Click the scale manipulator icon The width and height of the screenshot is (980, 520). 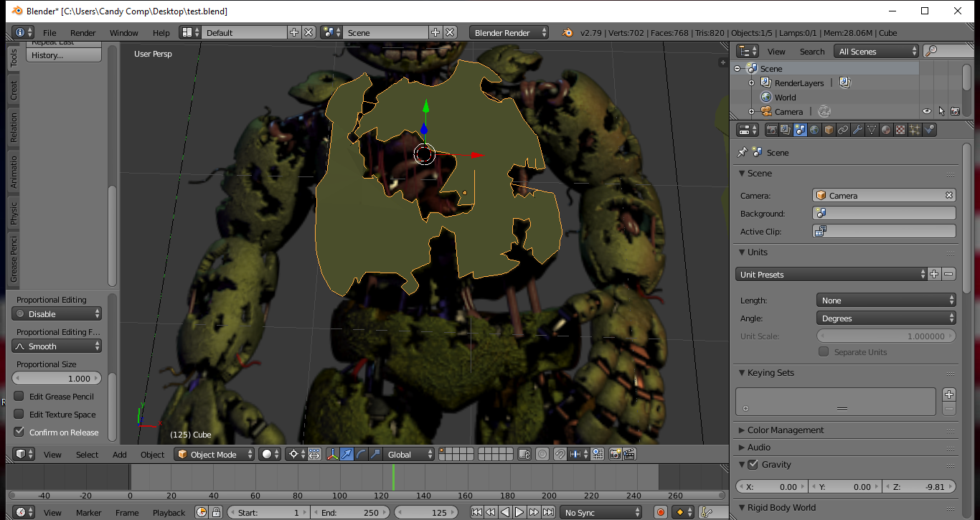(x=374, y=454)
